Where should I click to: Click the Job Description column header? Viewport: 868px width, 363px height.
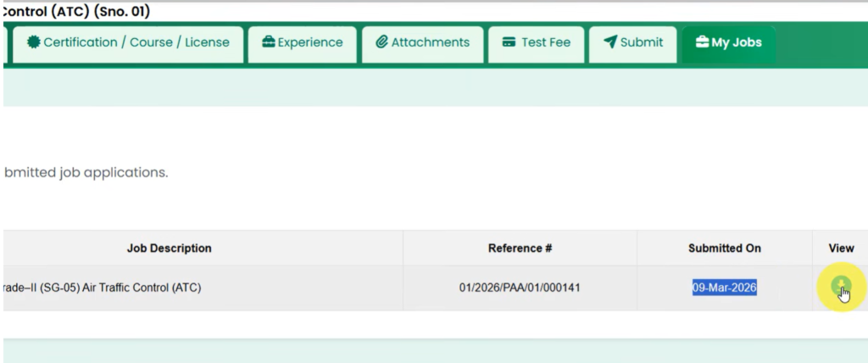click(x=169, y=249)
